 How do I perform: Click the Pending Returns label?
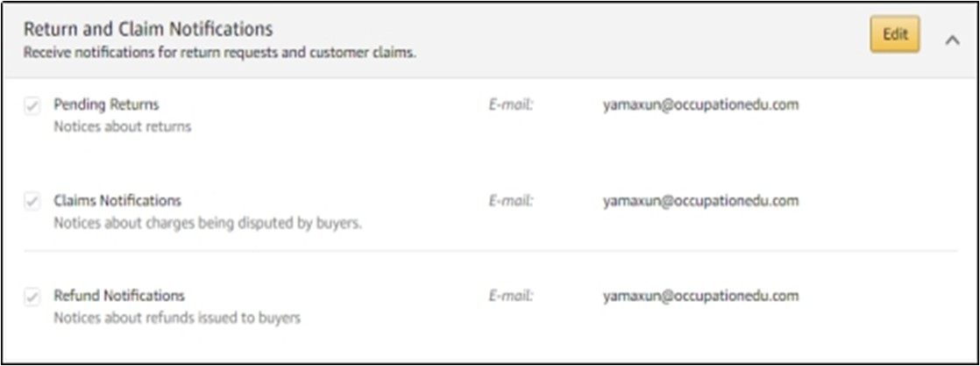click(x=107, y=104)
